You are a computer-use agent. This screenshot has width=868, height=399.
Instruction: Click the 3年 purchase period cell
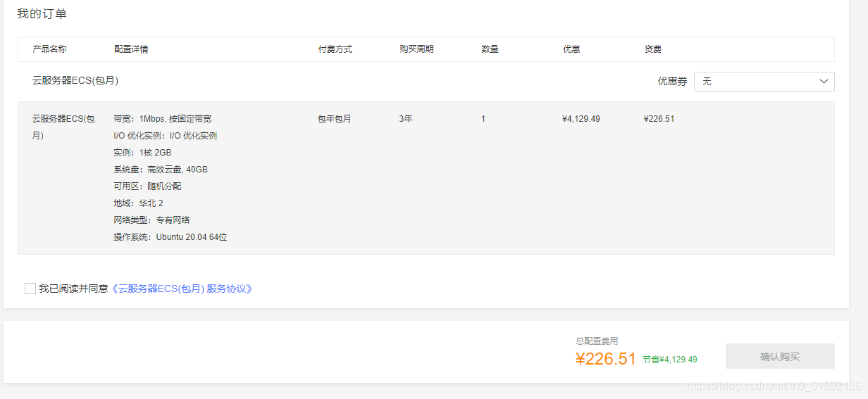(x=406, y=119)
